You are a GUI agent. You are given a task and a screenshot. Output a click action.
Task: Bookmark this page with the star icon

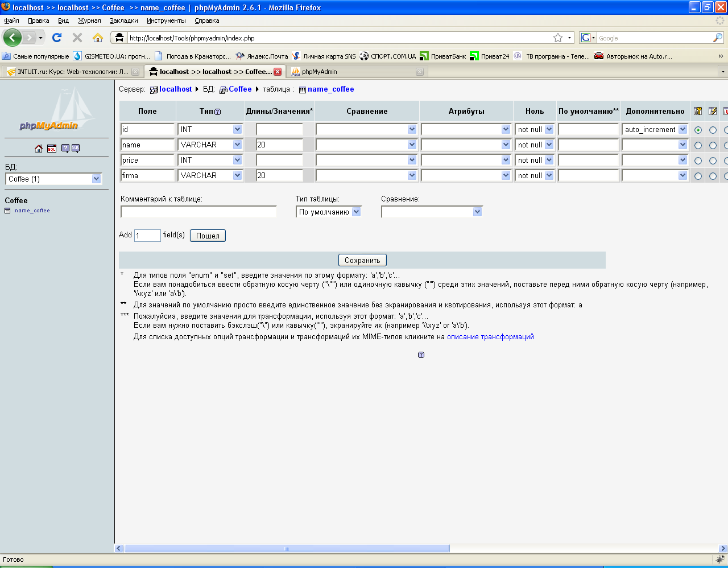[558, 38]
